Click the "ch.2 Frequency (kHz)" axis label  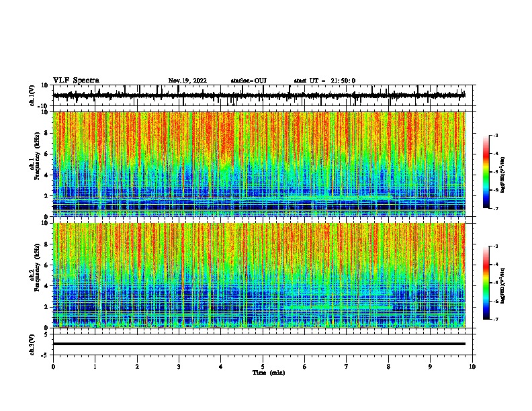34,267
